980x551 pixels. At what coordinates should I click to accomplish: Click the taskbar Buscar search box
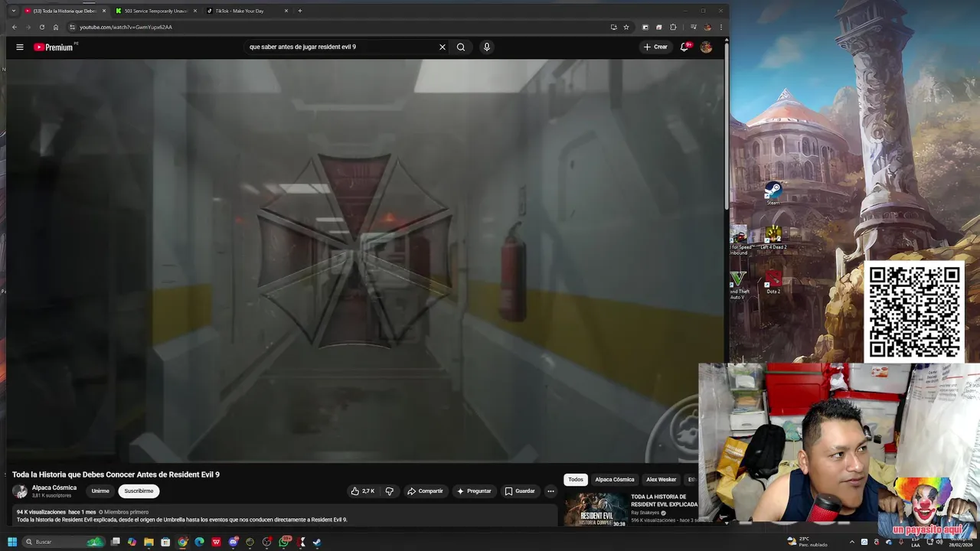pyautogui.click(x=64, y=542)
